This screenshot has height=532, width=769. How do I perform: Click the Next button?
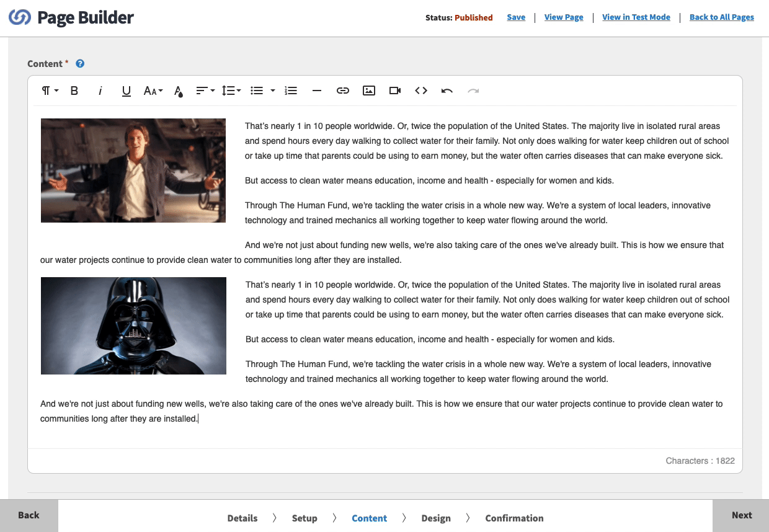click(x=741, y=515)
